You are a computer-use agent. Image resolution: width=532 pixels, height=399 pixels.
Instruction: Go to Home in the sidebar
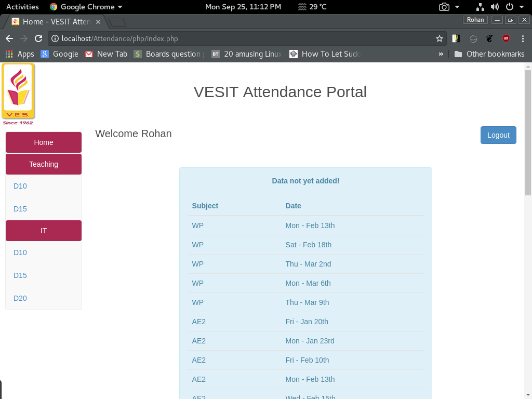(x=44, y=142)
